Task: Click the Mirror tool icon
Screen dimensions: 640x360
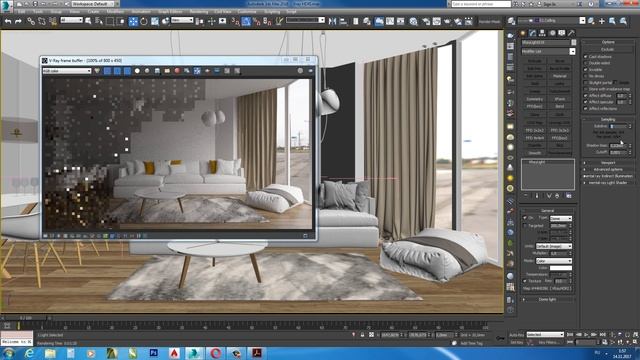Action: (x=333, y=21)
